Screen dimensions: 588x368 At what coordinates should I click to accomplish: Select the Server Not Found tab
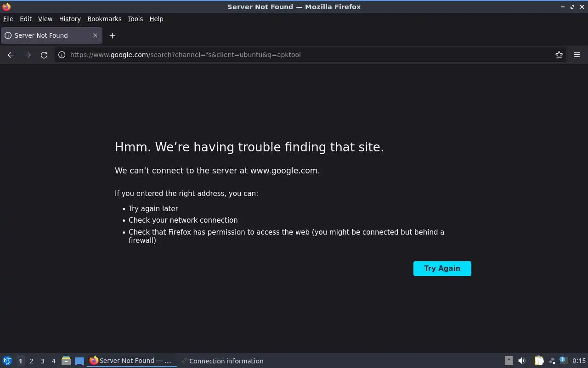(51, 35)
